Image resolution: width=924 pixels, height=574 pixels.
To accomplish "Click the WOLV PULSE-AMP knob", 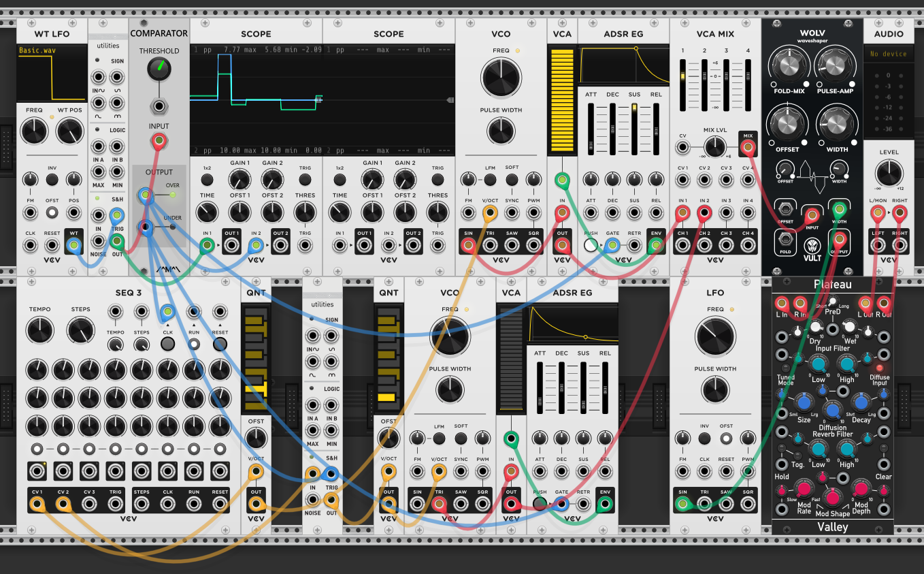I will (835, 65).
